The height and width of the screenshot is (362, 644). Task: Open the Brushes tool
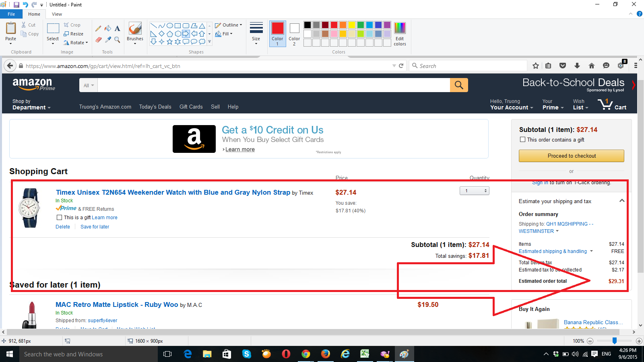tap(135, 32)
